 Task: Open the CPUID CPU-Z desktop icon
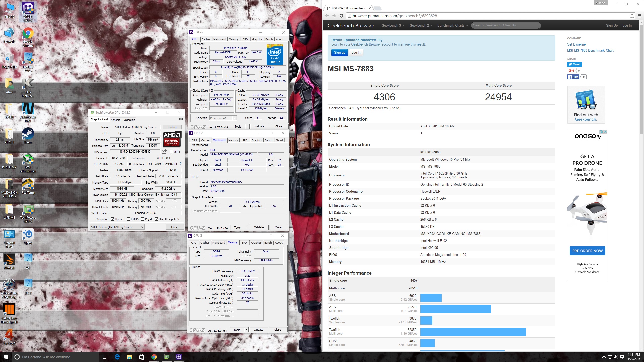tap(28, 12)
